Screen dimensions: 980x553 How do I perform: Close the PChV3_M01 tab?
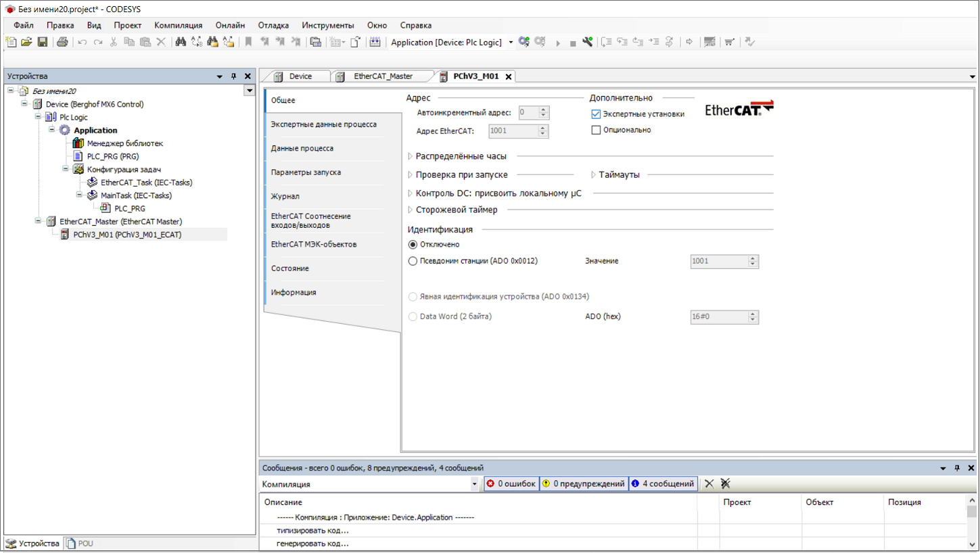coord(509,77)
